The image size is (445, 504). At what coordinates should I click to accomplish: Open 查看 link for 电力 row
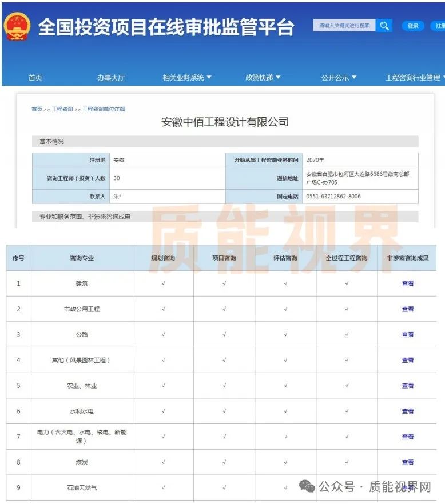[408, 437]
